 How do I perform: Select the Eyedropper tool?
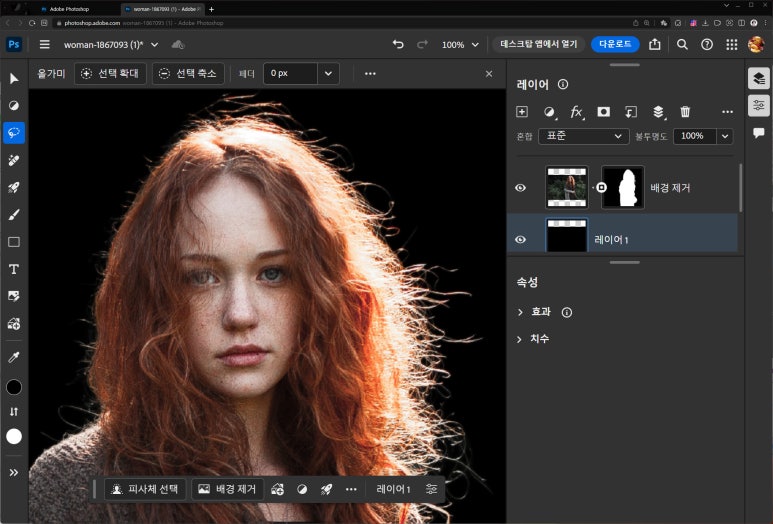(x=14, y=357)
